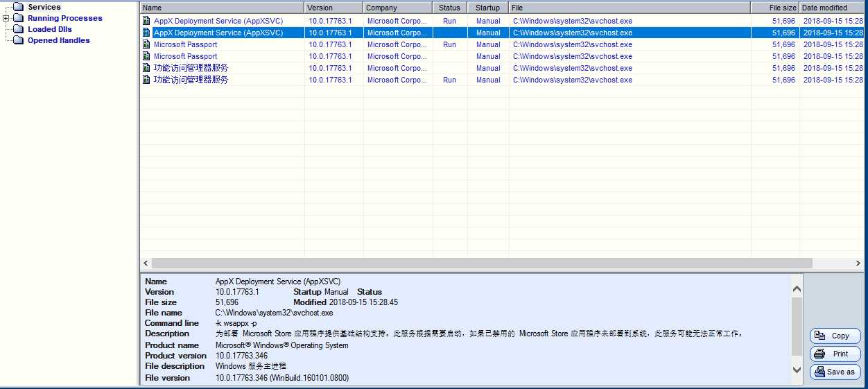Click the Microsoft Corpo... company cell in the highlighted row
This screenshot has width=868, height=389.
(x=397, y=33)
